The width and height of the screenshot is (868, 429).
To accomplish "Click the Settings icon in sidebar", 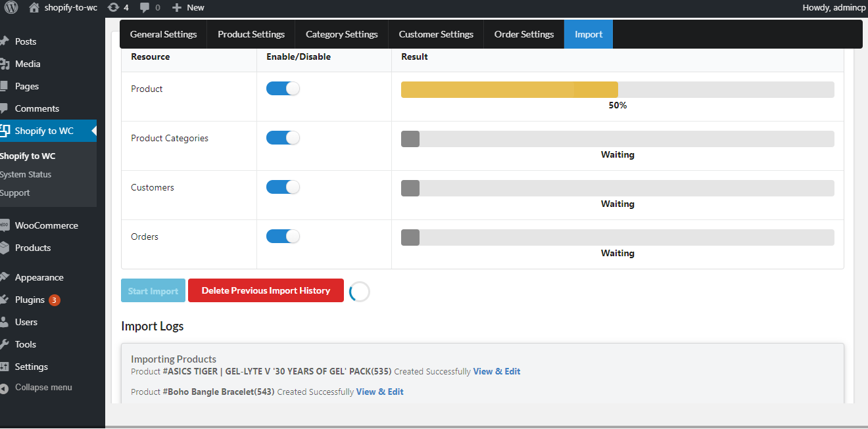I will (x=4, y=367).
